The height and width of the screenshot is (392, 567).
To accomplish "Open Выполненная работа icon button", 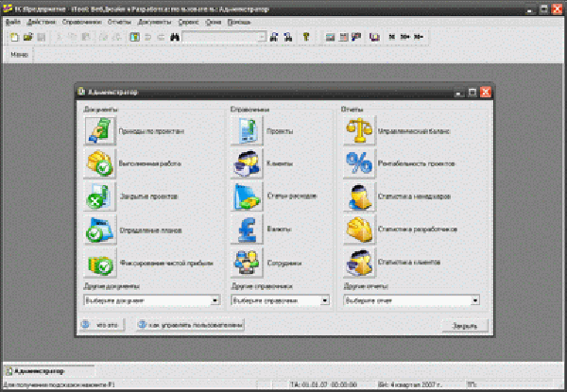I will point(100,163).
